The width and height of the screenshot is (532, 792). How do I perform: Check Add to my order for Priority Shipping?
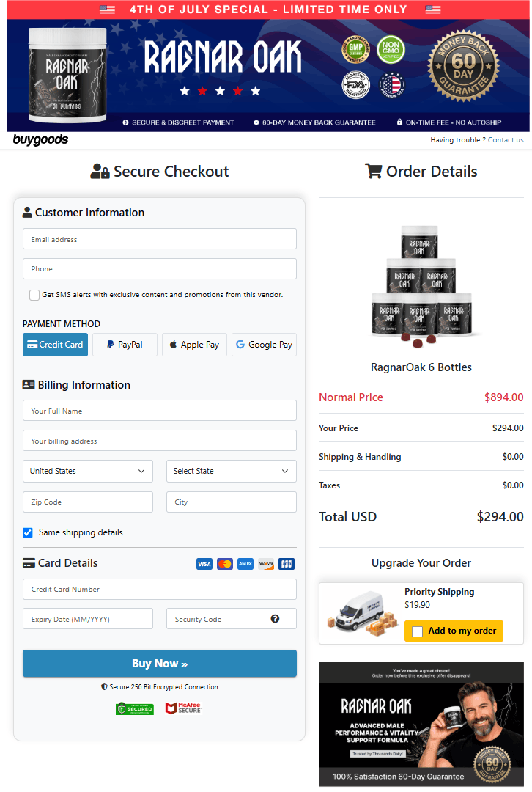point(418,631)
